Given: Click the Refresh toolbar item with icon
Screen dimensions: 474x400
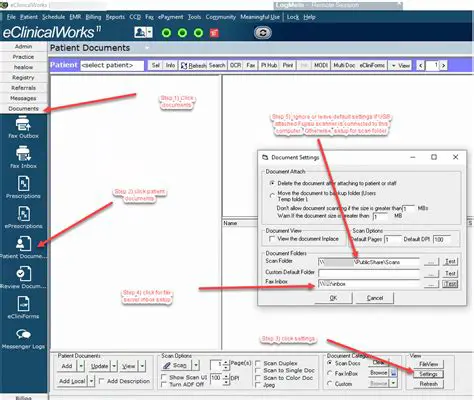Looking at the screenshot, I should pyautogui.click(x=193, y=66).
